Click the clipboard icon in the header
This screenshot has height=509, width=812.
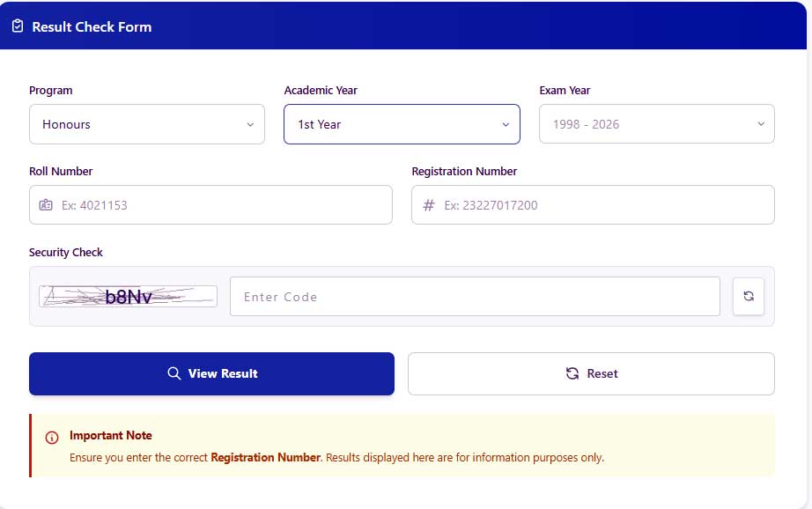pyautogui.click(x=18, y=26)
